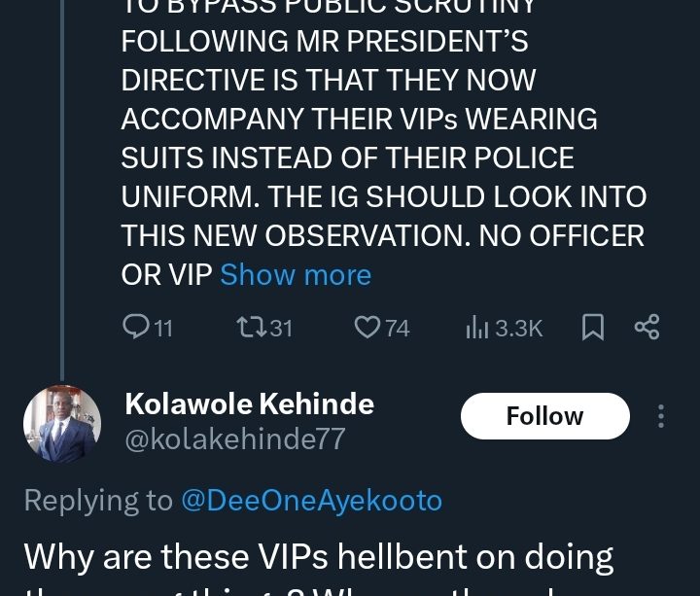Bookmark this post
Image resolution: width=700 pixels, height=596 pixels.
point(592,328)
